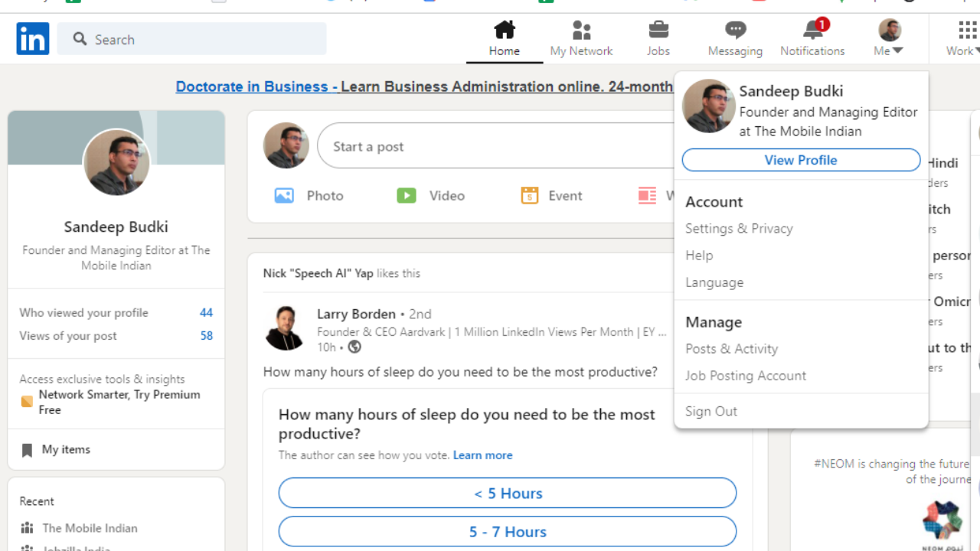980x551 pixels.
Task: Open the Messaging chat icon
Action: point(736,30)
